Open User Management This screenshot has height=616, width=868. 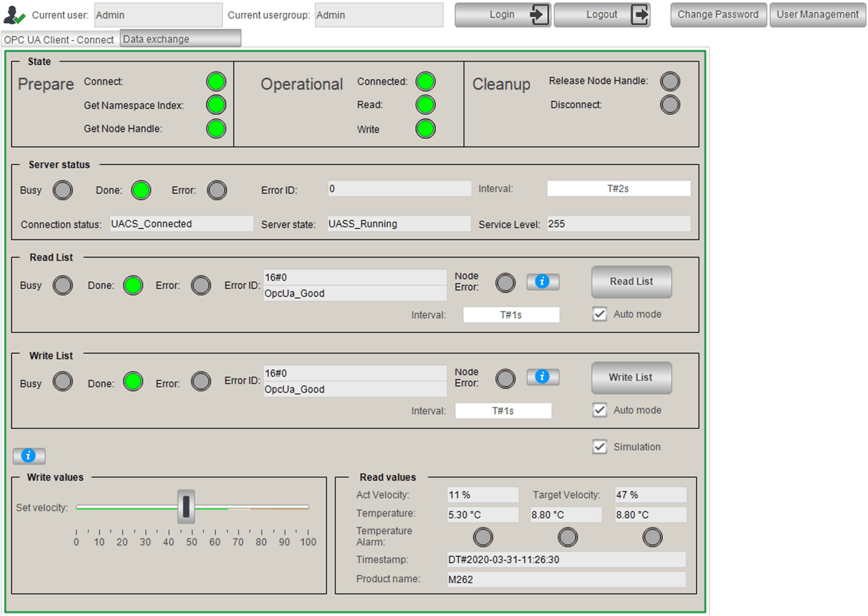tap(817, 15)
